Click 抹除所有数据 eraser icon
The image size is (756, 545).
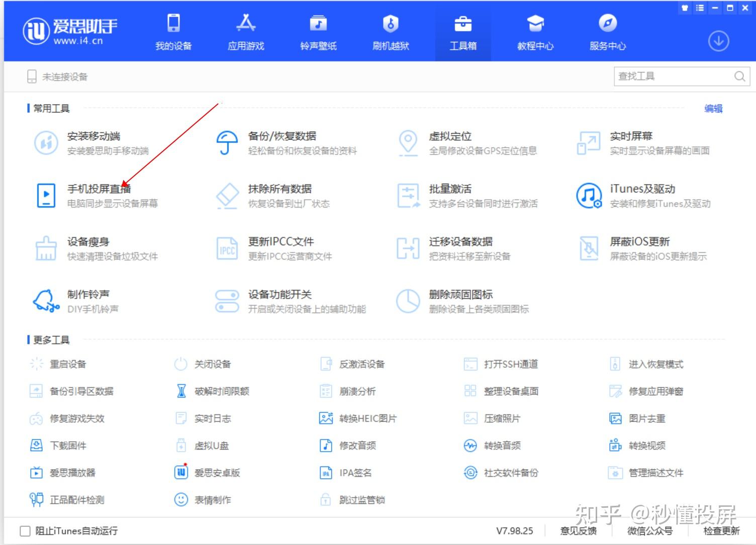[x=227, y=196]
